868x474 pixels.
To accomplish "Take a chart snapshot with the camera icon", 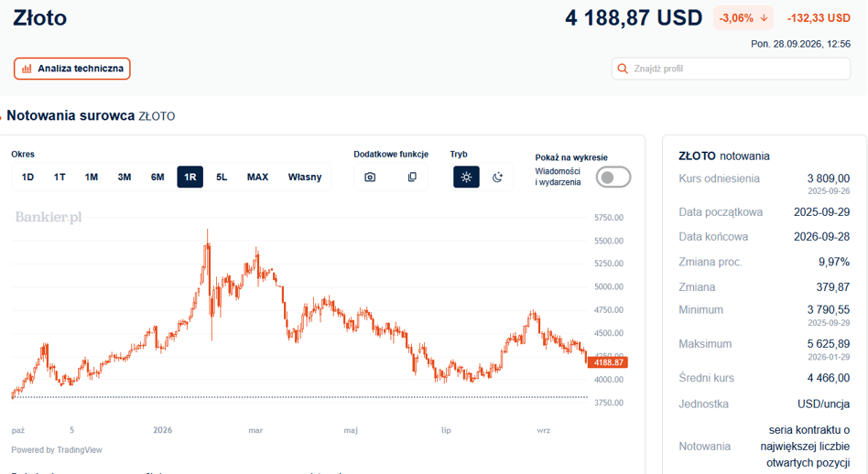I will [370, 177].
